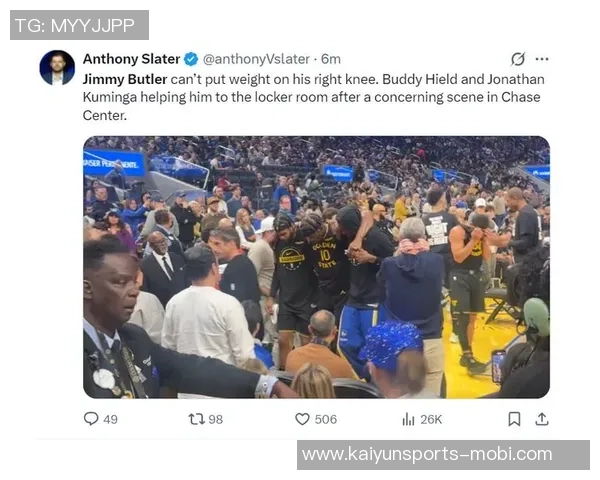Image resolution: width=600 pixels, height=480 pixels.
Task: View post analytics bar chart icon
Action: 408,420
